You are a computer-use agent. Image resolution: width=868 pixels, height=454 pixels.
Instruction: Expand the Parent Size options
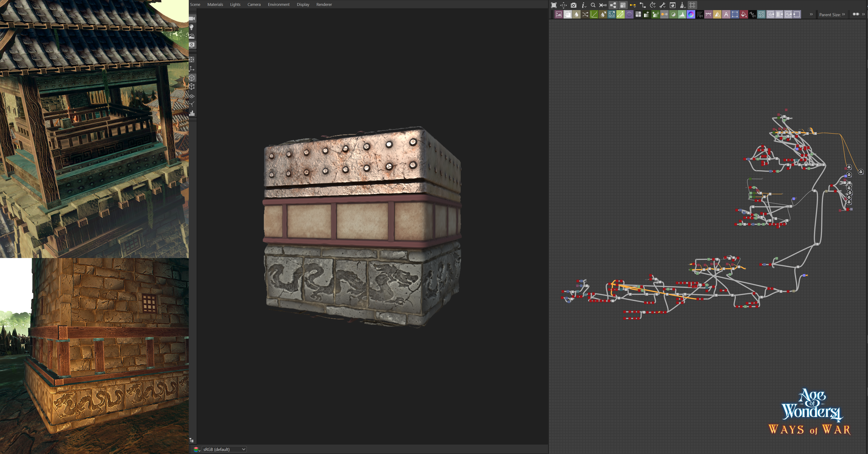(x=843, y=15)
